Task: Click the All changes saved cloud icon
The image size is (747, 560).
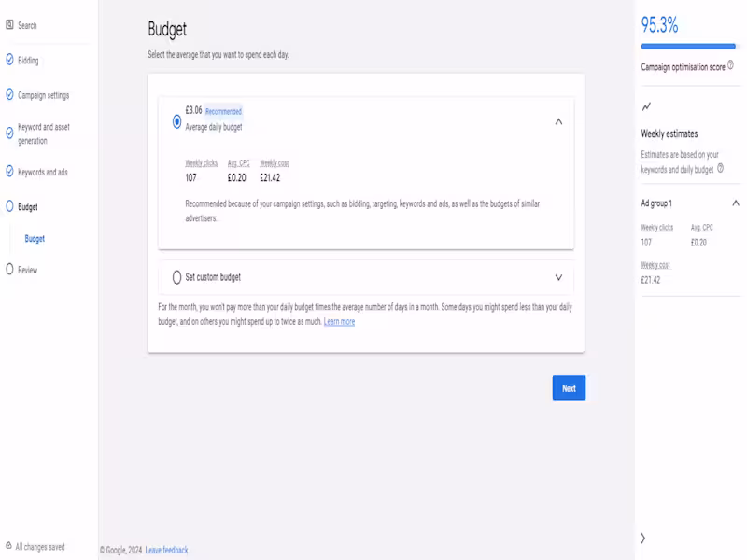Action: (8, 546)
